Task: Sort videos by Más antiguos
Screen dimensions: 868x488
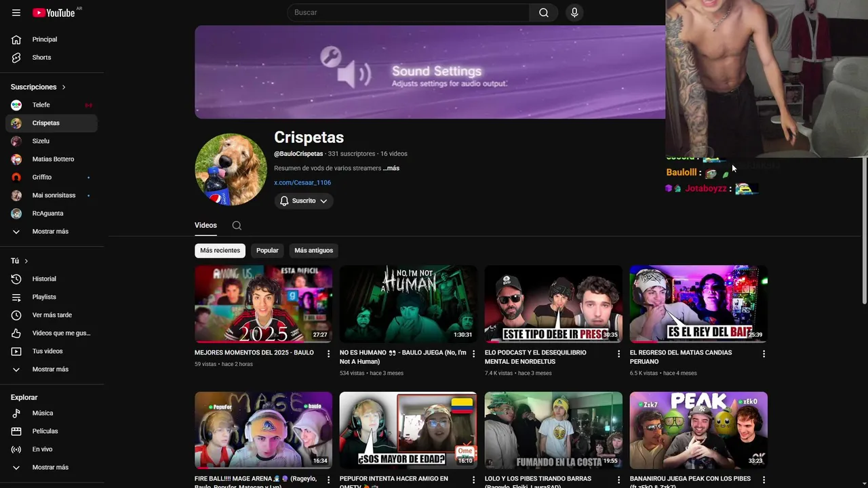Action: pos(313,250)
